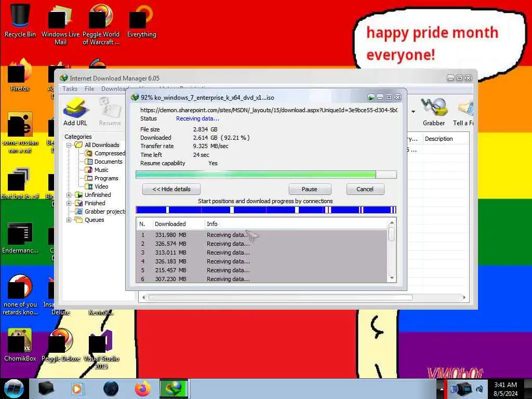Click media player icon in taskbar
Screen dimensions: 532x399
click(77, 389)
